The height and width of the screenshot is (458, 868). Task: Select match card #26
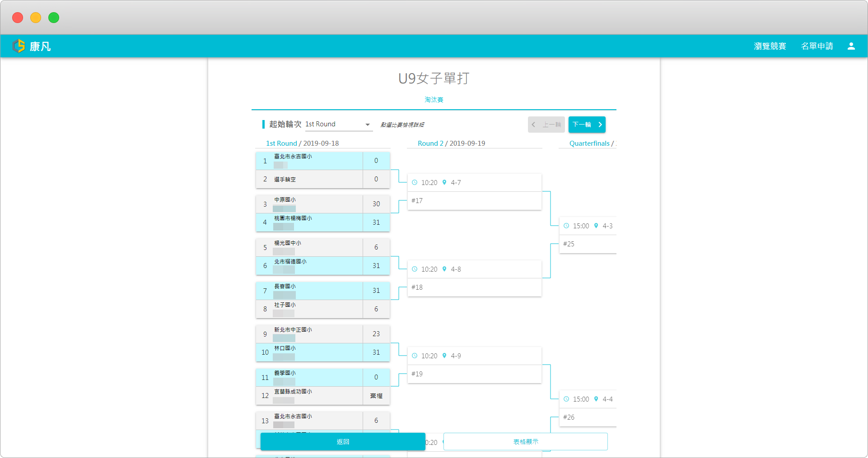point(588,408)
